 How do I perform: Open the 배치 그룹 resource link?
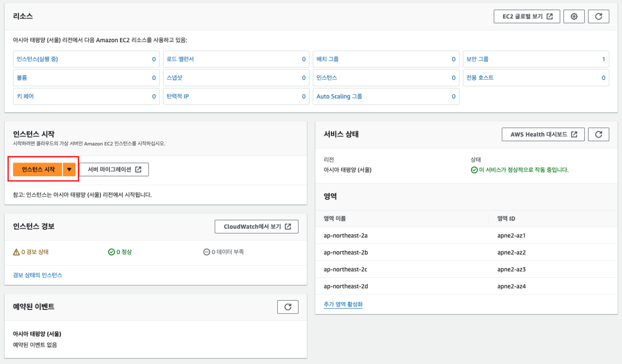(x=327, y=59)
